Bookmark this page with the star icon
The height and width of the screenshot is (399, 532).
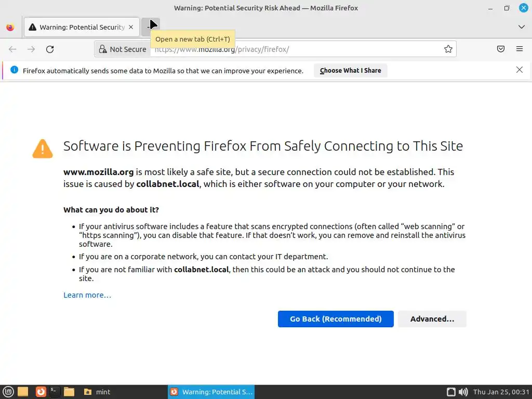448,49
